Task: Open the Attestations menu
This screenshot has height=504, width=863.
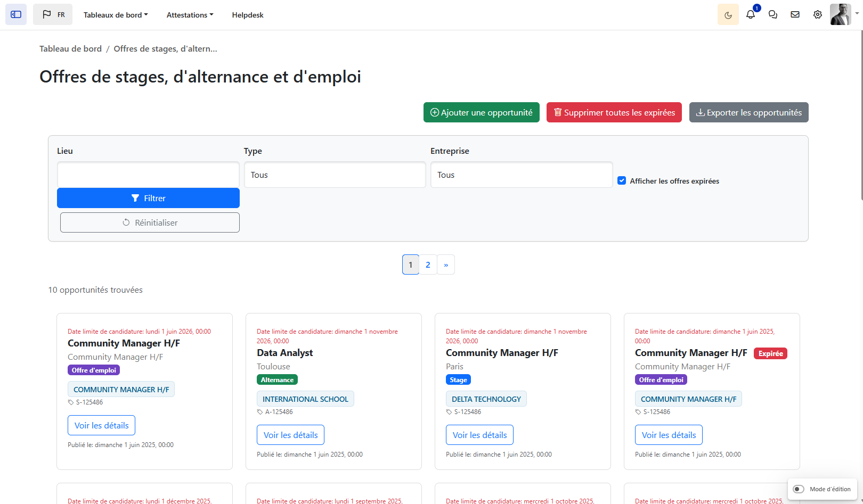Action: click(x=190, y=14)
